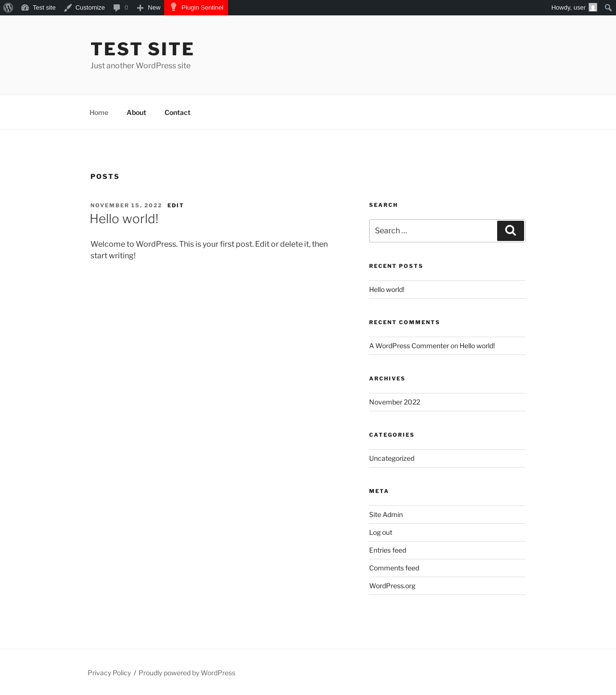Select the Home navigation link
The image size is (616, 695).
99,113
